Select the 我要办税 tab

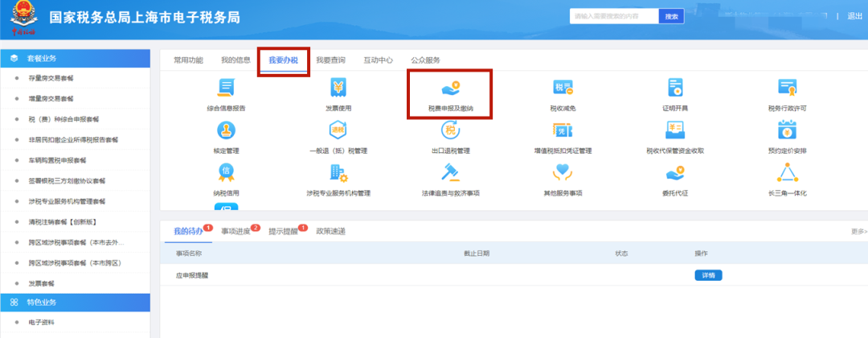point(284,60)
